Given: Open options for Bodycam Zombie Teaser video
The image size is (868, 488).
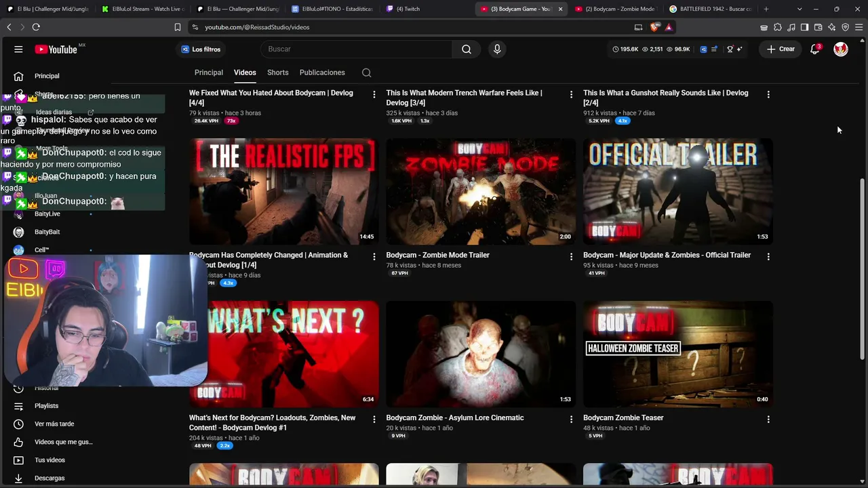Looking at the screenshot, I should [768, 420].
